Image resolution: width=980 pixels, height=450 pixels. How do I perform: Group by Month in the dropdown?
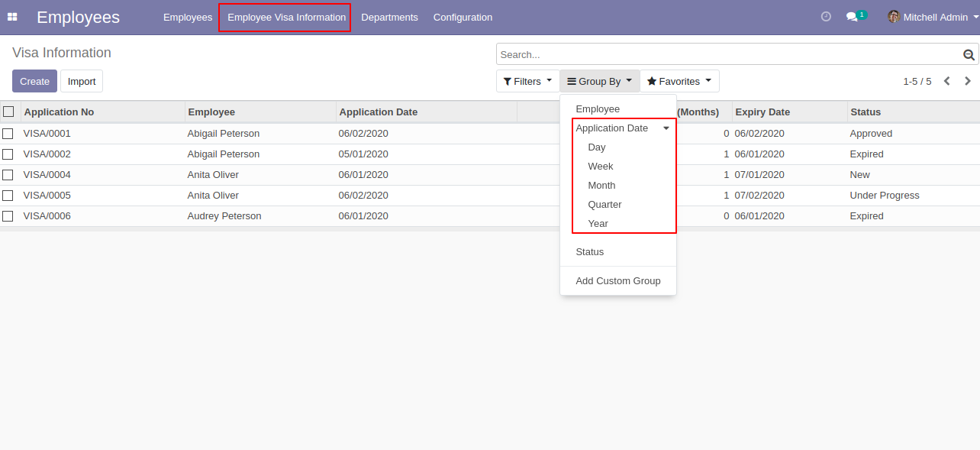pos(601,186)
